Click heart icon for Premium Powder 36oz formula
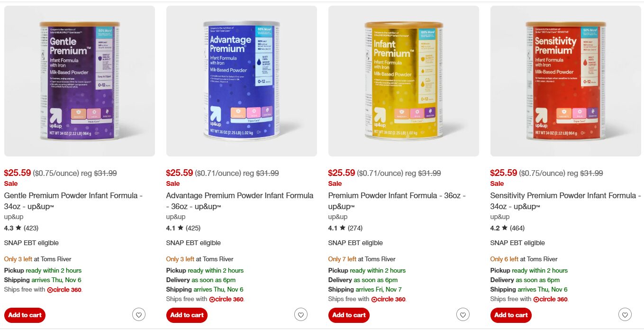 pyautogui.click(x=463, y=314)
